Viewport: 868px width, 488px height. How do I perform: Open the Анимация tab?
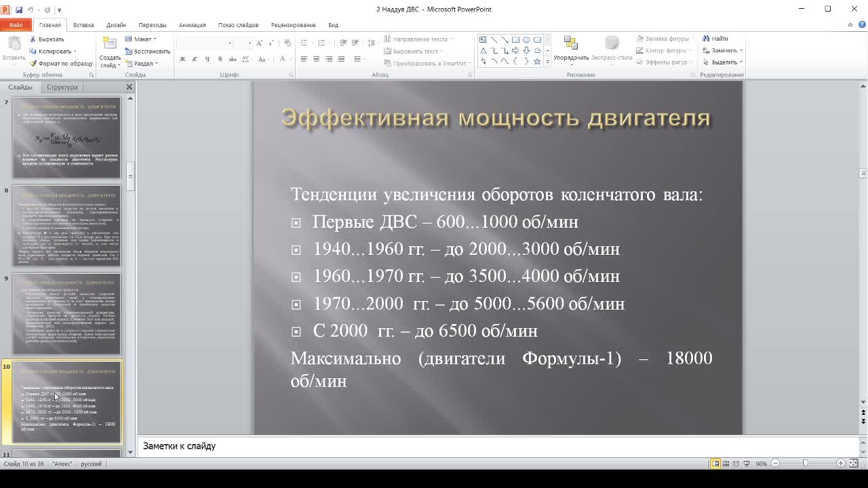(192, 25)
